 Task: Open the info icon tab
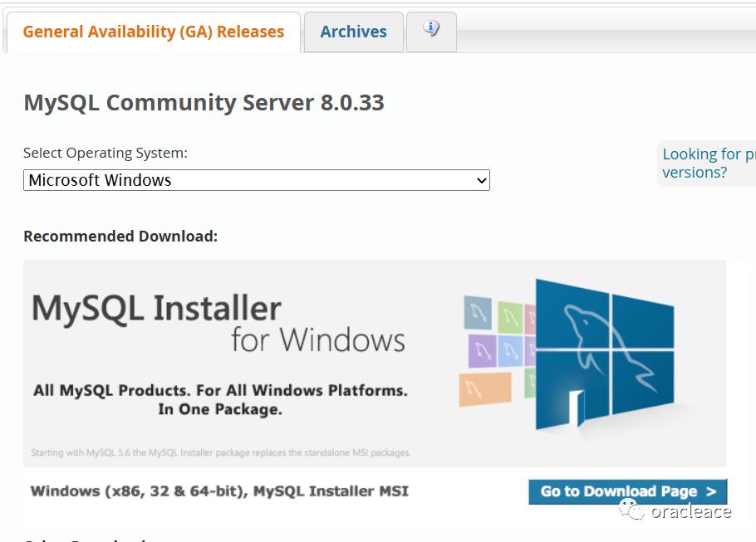click(431, 30)
